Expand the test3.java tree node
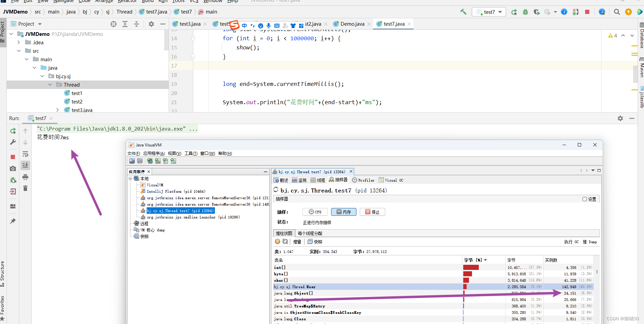This screenshot has width=644, height=324. point(57,110)
